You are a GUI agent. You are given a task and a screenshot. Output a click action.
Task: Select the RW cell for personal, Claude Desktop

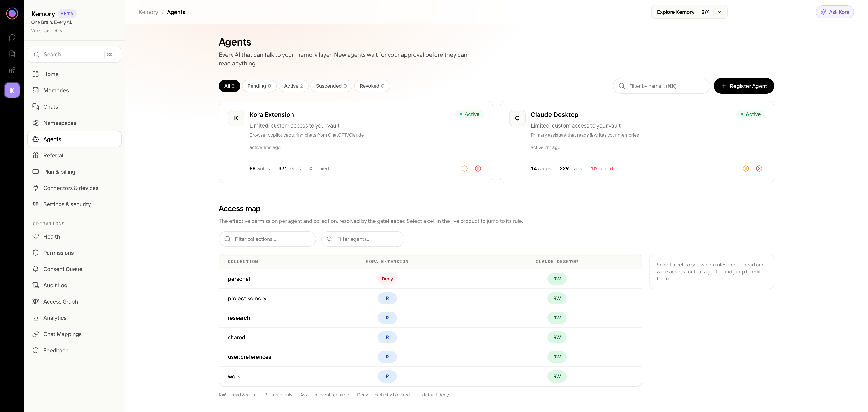(x=557, y=279)
